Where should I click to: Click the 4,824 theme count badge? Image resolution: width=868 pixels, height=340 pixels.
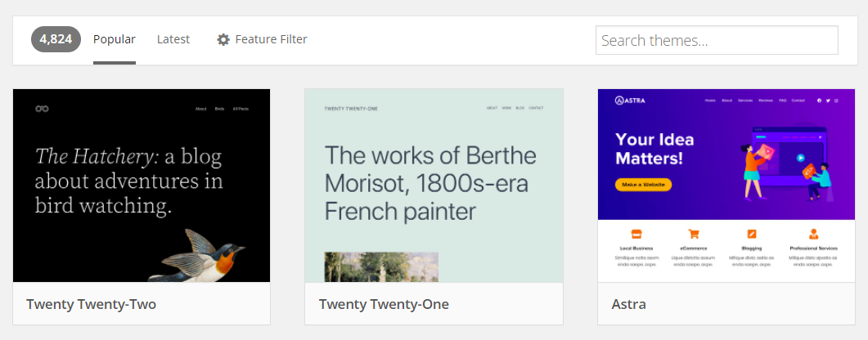56,39
